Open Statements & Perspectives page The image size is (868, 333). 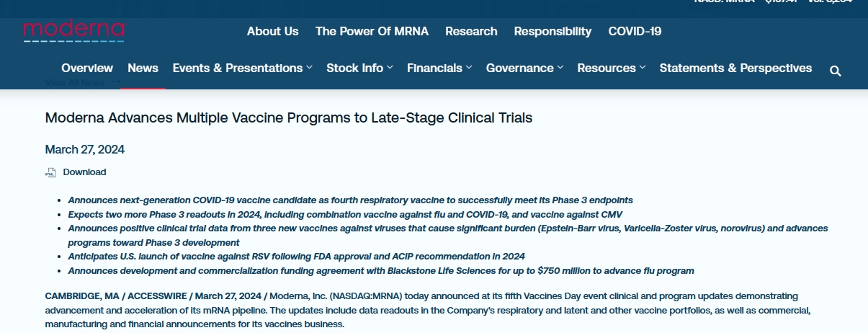(735, 68)
